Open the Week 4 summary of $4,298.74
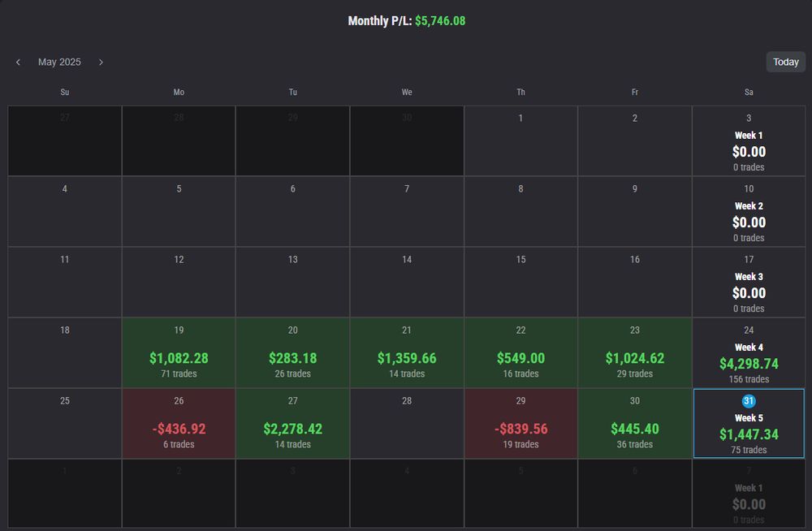 pos(749,353)
